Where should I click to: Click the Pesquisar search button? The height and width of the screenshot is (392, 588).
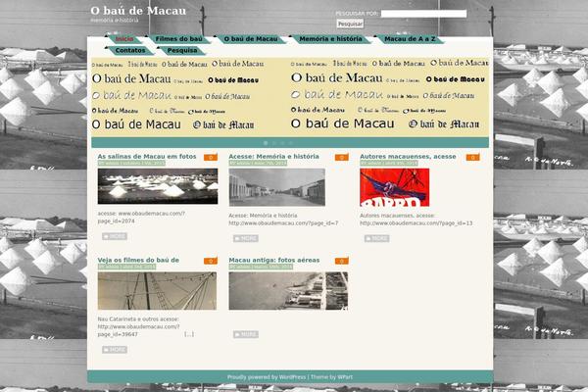coord(350,24)
